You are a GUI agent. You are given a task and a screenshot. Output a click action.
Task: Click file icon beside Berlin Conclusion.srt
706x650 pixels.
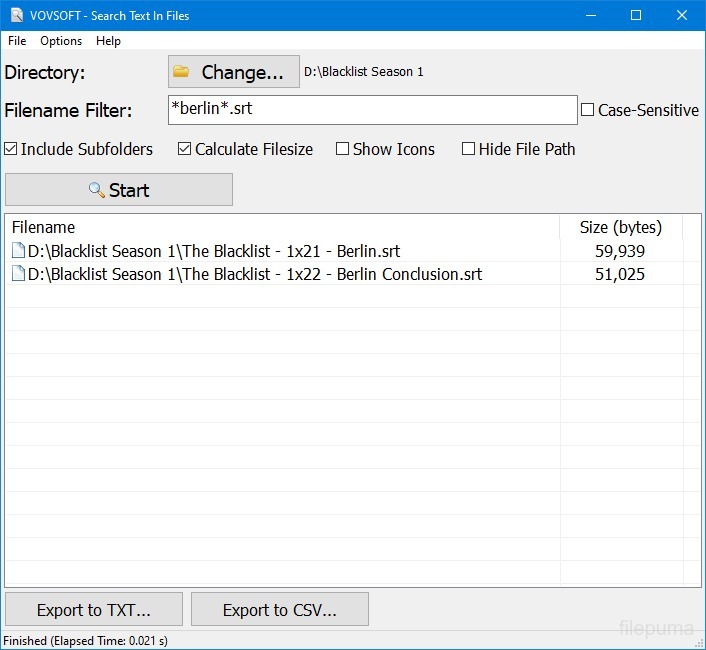18,274
